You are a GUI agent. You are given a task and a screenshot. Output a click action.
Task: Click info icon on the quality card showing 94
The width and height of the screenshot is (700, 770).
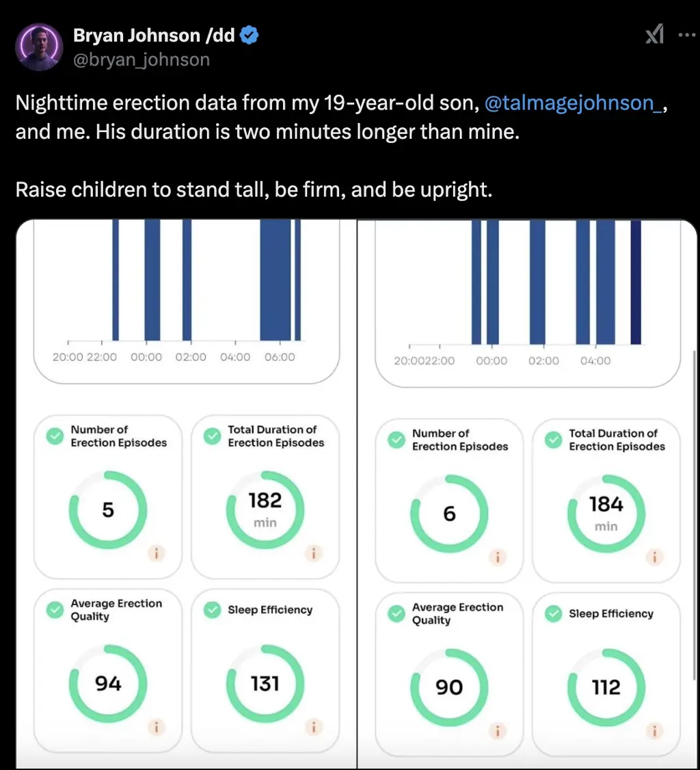pos(157,728)
